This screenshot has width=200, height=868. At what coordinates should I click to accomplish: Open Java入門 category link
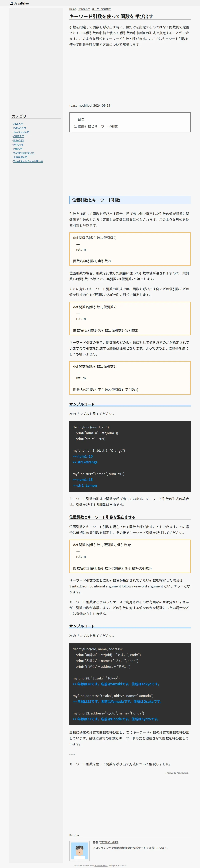pos(18,124)
